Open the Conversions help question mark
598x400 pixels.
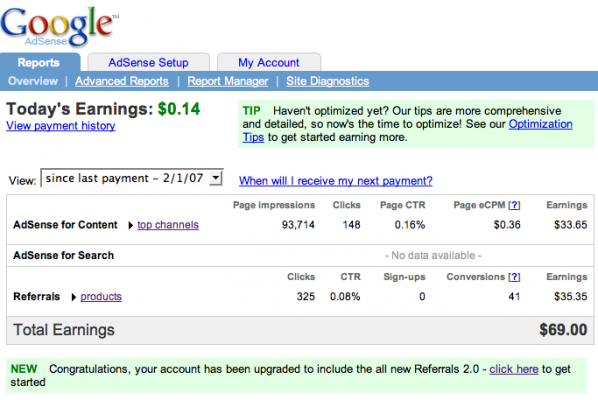514,277
